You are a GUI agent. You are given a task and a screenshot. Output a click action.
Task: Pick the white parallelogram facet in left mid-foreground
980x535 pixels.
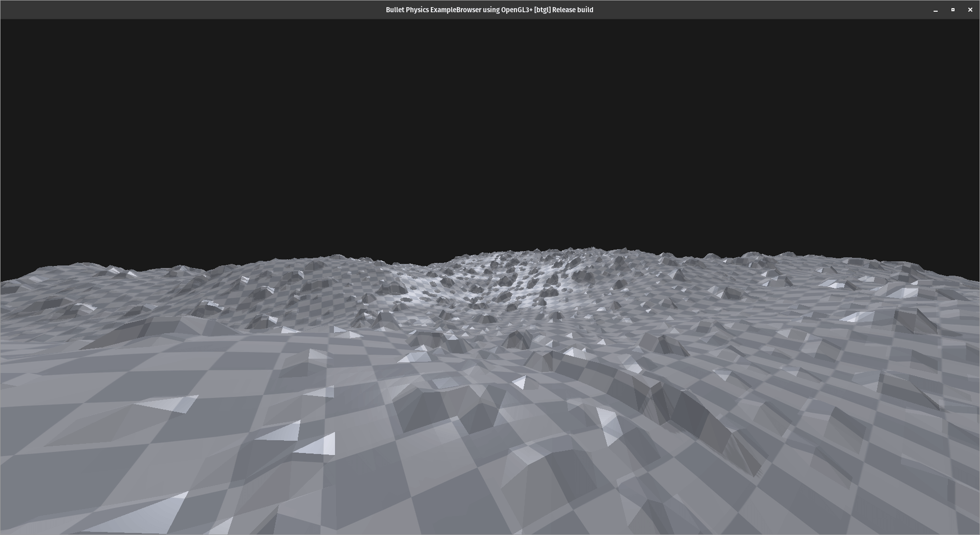tap(171, 404)
